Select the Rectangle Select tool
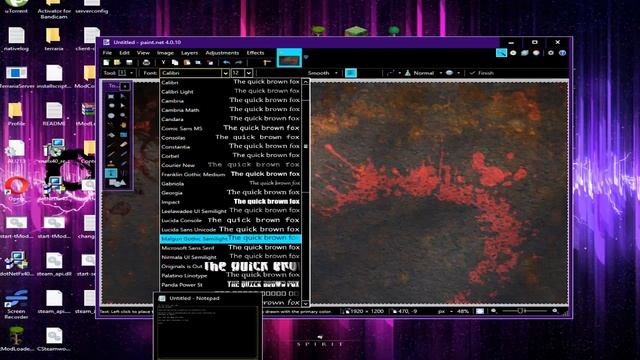640x360 pixels. pos(111,97)
